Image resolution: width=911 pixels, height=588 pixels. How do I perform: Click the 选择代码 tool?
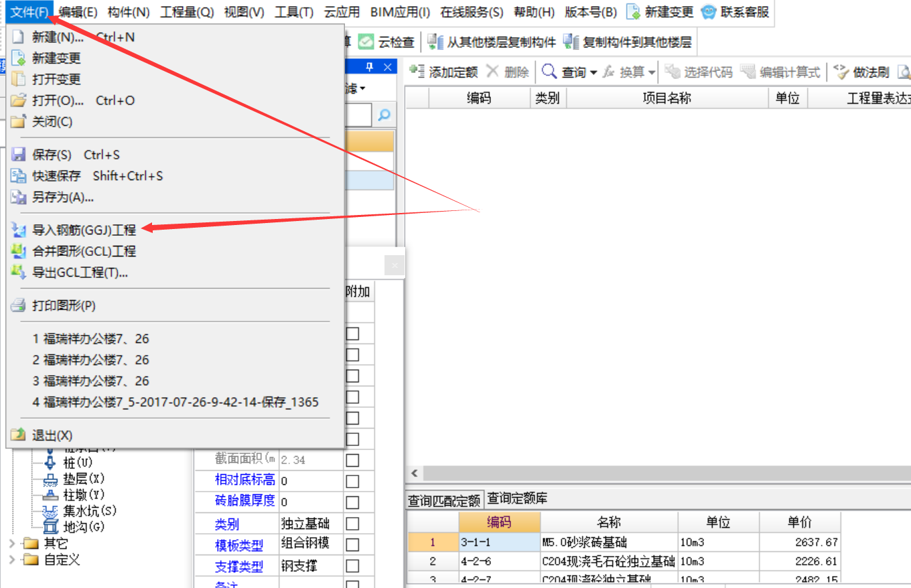(x=698, y=72)
